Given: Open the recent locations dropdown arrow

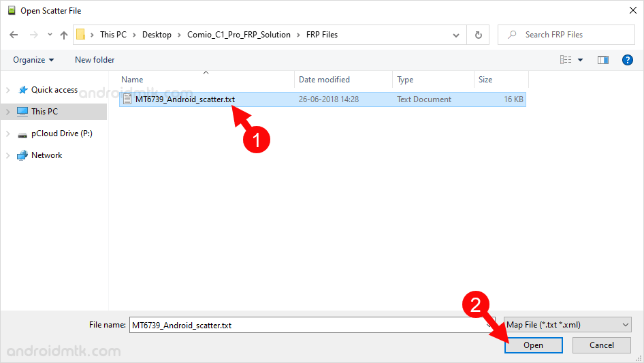Looking at the screenshot, I should pyautogui.click(x=50, y=35).
